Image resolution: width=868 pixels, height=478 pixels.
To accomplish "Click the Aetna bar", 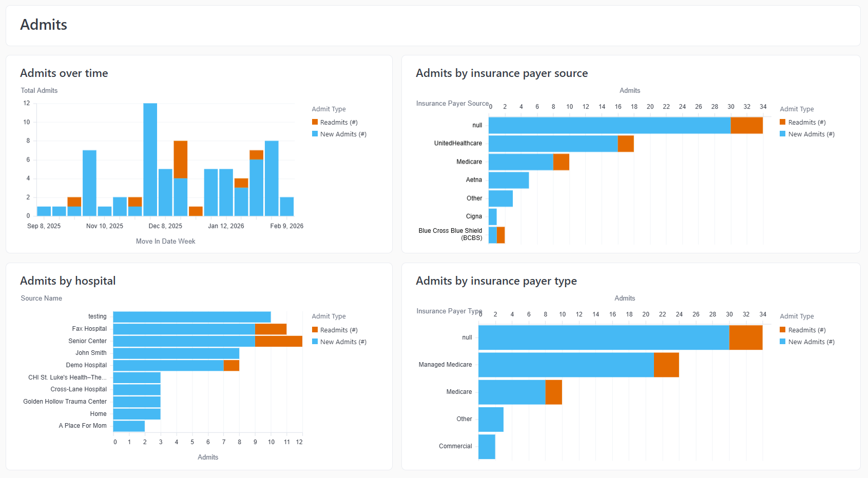I will pos(509,180).
